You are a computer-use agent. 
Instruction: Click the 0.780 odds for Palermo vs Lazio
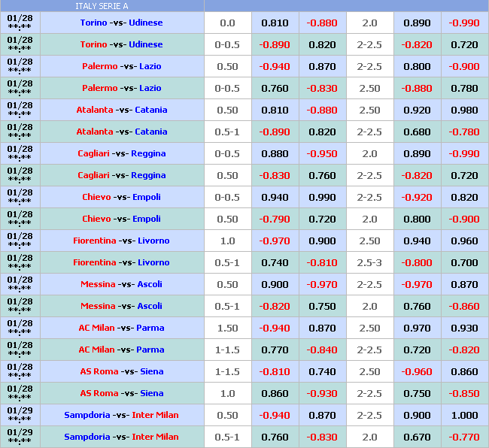click(463, 88)
